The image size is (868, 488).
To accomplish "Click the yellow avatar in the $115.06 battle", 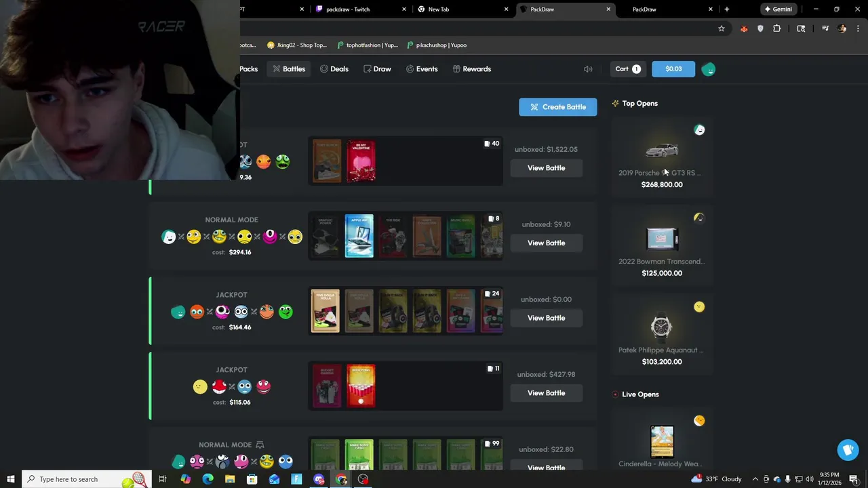I will click(200, 386).
